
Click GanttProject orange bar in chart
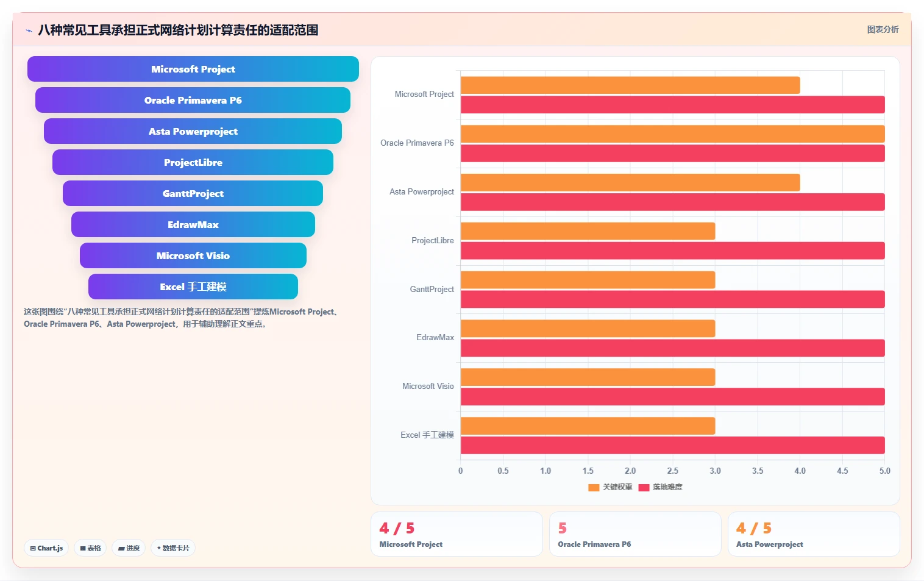tap(588, 280)
